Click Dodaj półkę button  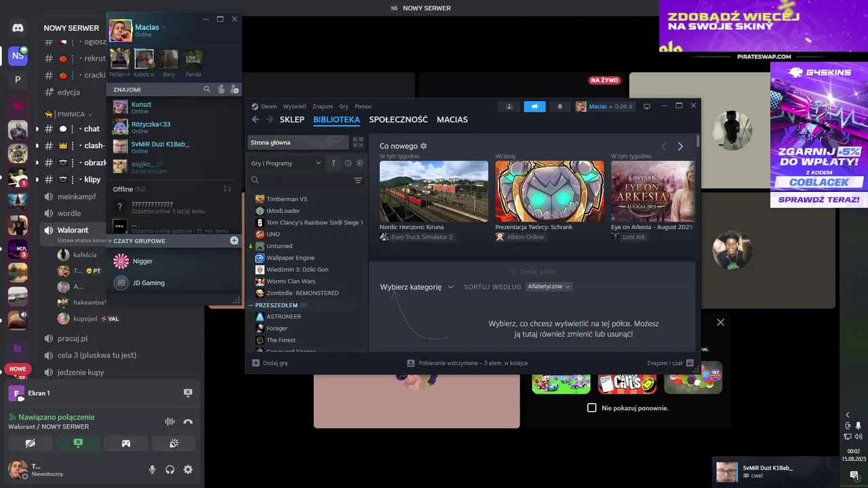pos(532,271)
